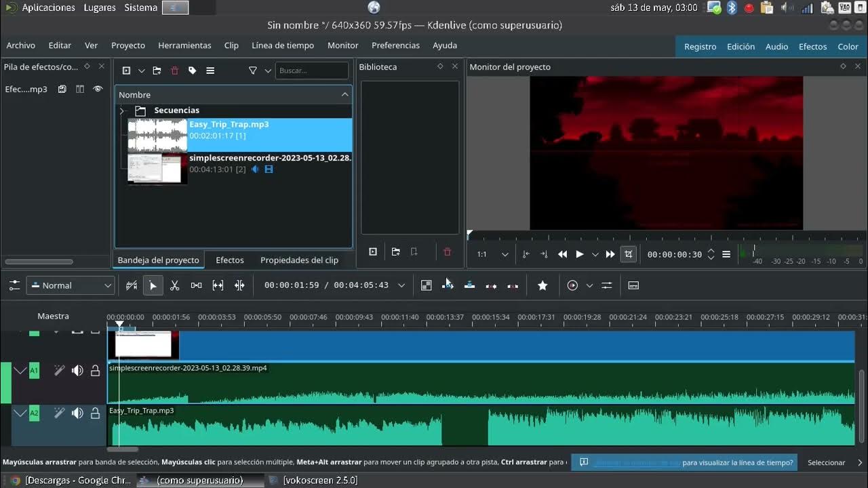
Task: Switch to Audio workspace layout
Action: [x=776, y=46]
